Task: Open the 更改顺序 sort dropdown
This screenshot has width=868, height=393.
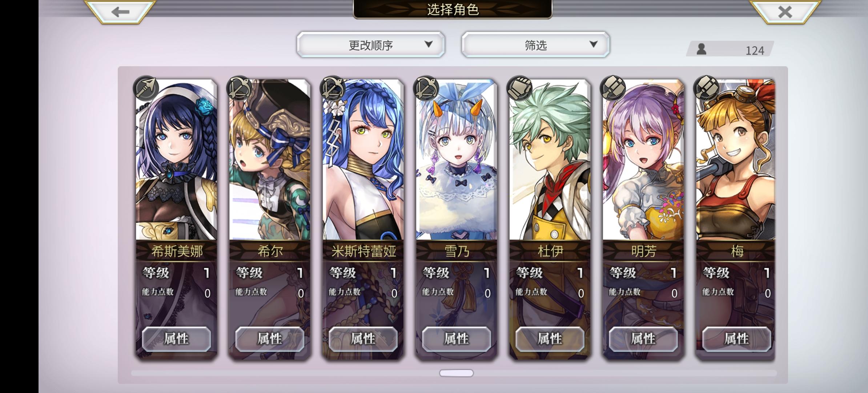Action: 371,44
